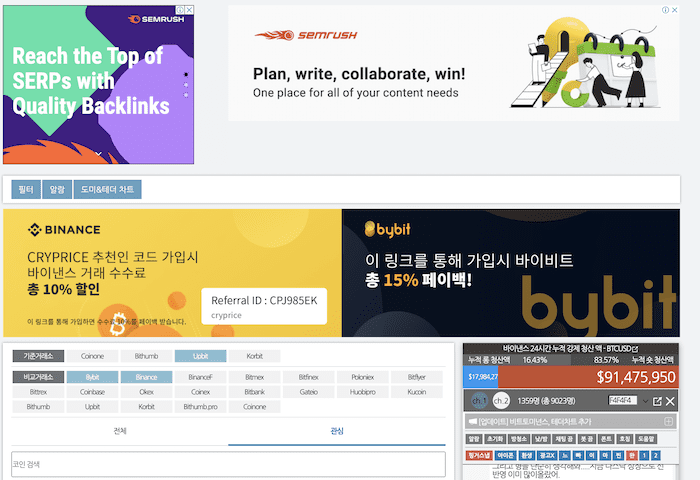Click the blue '1' chat button

point(644,455)
